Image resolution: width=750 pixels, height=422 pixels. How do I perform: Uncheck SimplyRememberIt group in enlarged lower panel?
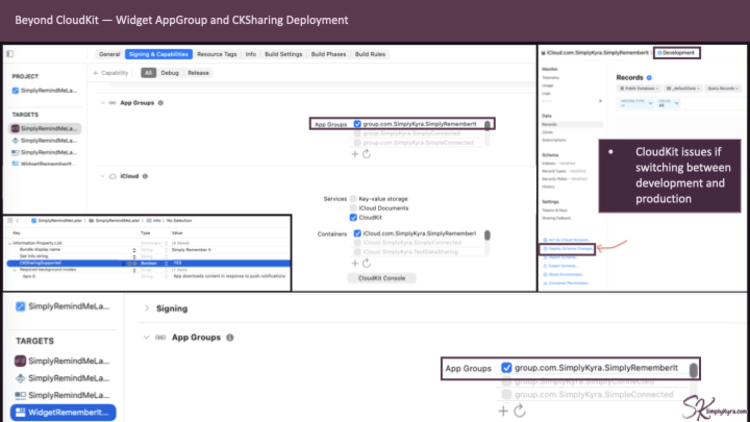coord(507,367)
